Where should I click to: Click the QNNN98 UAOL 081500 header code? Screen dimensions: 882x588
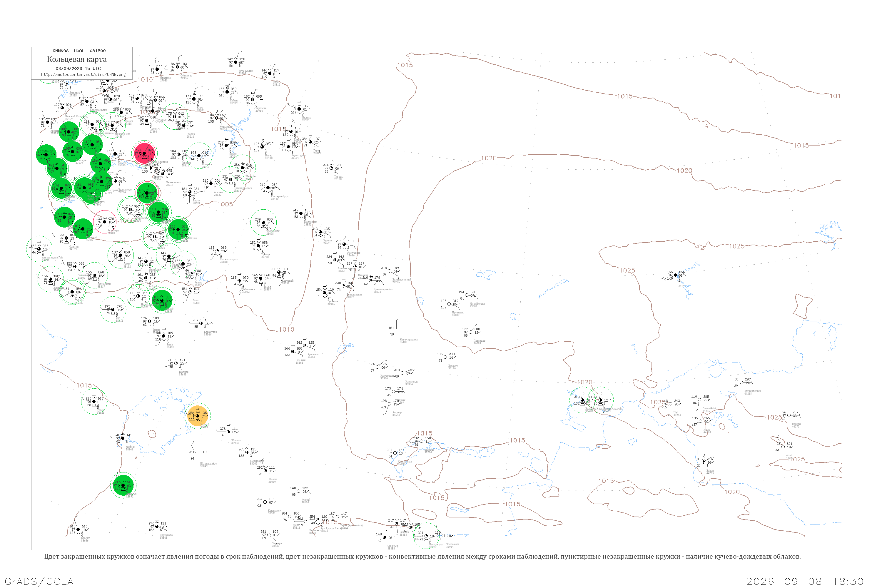click(79, 51)
